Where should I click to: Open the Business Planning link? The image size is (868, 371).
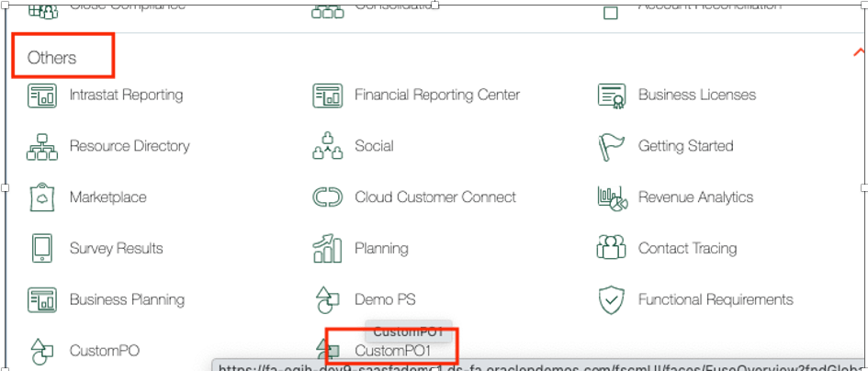point(127,299)
